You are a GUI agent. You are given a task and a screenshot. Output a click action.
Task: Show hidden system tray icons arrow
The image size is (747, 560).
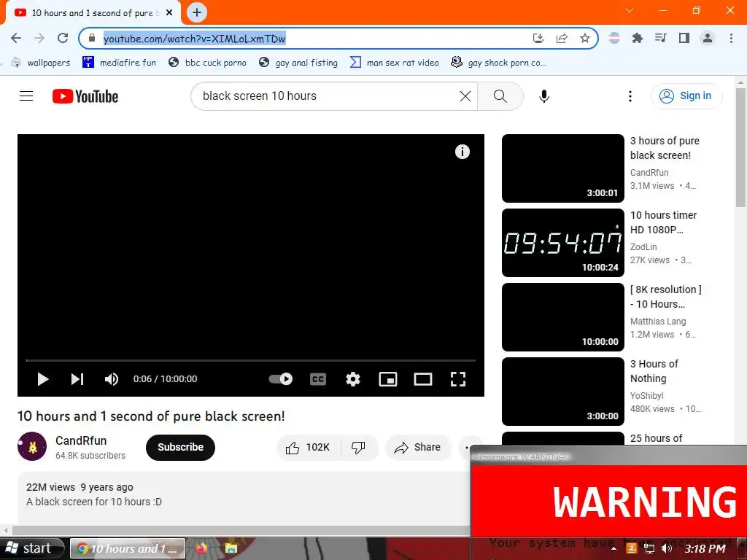(614, 548)
